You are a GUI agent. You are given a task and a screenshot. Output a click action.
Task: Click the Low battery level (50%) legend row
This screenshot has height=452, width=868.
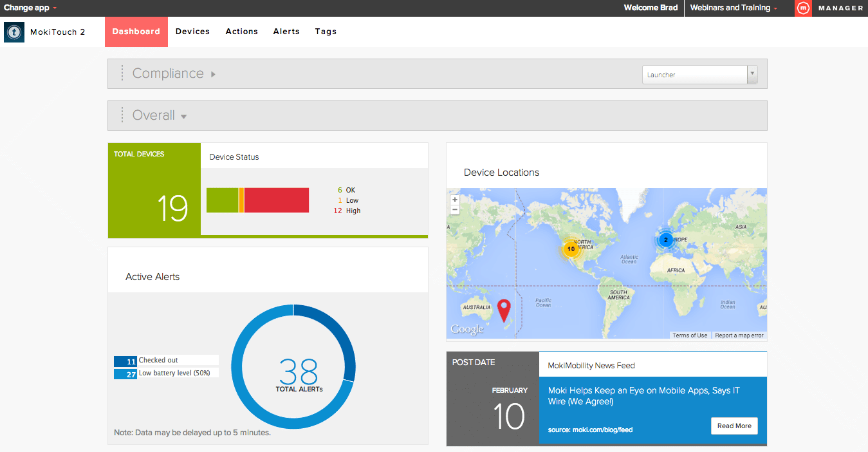[167, 373]
